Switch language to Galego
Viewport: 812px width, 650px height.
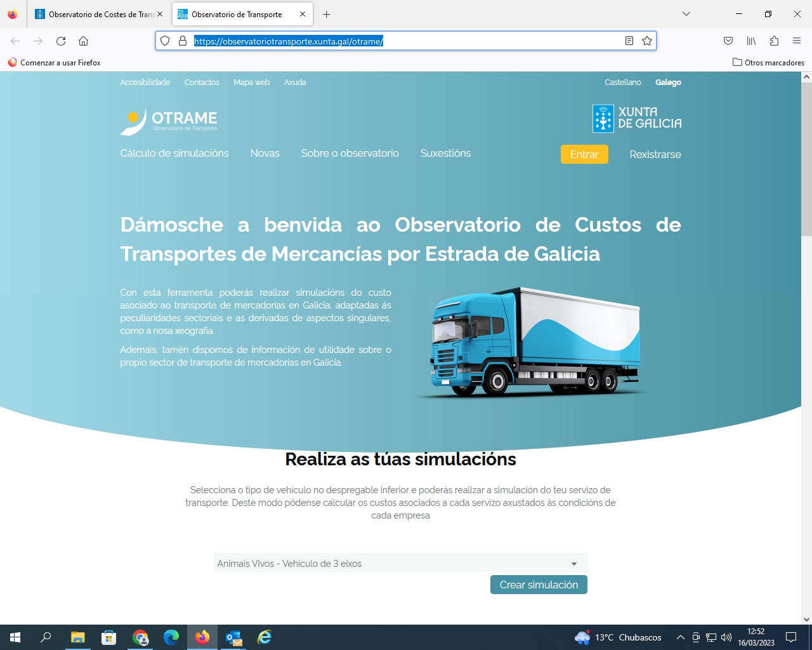point(668,83)
